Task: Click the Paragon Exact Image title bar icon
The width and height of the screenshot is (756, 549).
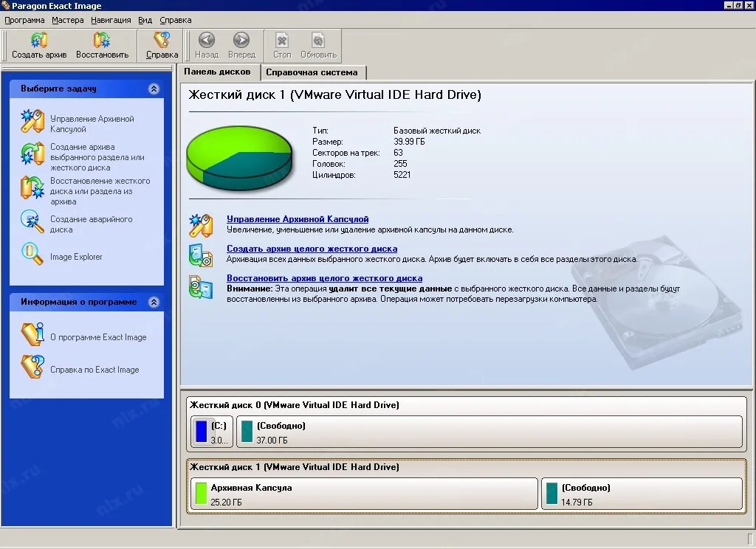Action: pyautogui.click(x=5, y=5)
